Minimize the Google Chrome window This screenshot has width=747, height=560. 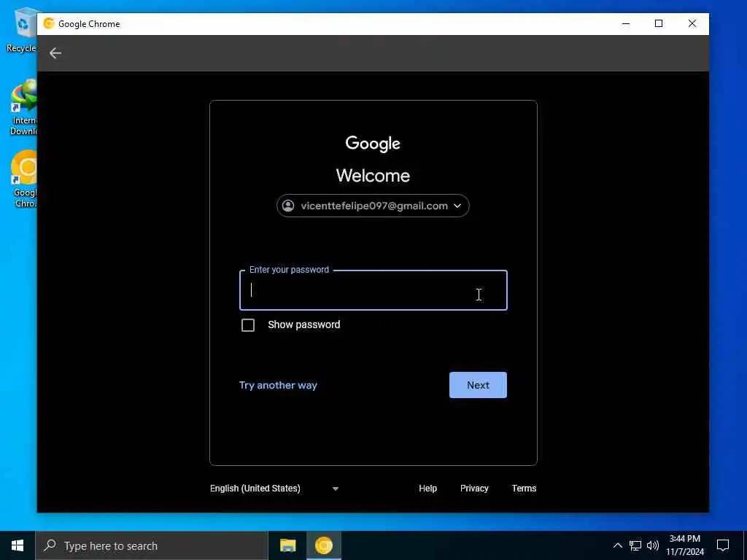(626, 23)
